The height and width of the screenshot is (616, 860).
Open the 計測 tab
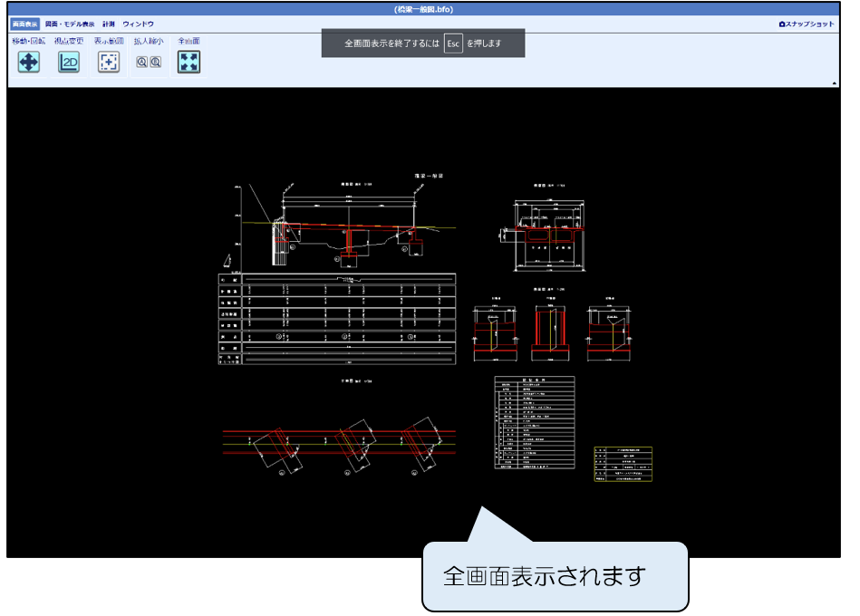(109, 24)
